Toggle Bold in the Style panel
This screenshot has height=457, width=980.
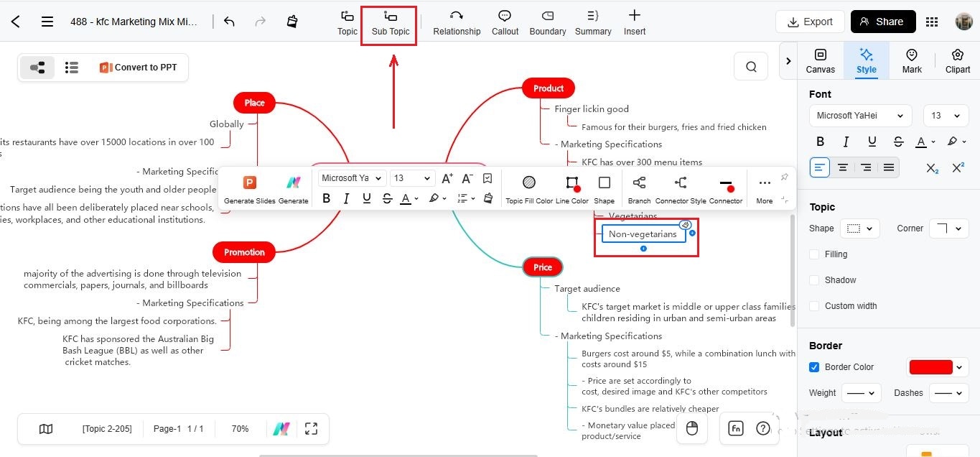pos(820,142)
